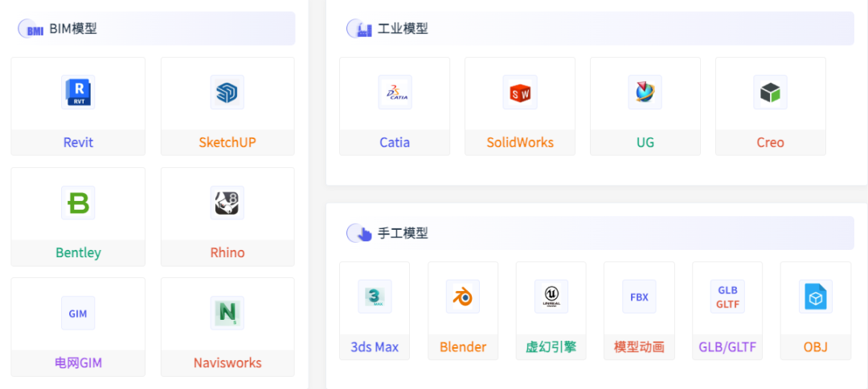Select the SketchUP logo icon
The width and height of the screenshot is (868, 389).
[227, 92]
